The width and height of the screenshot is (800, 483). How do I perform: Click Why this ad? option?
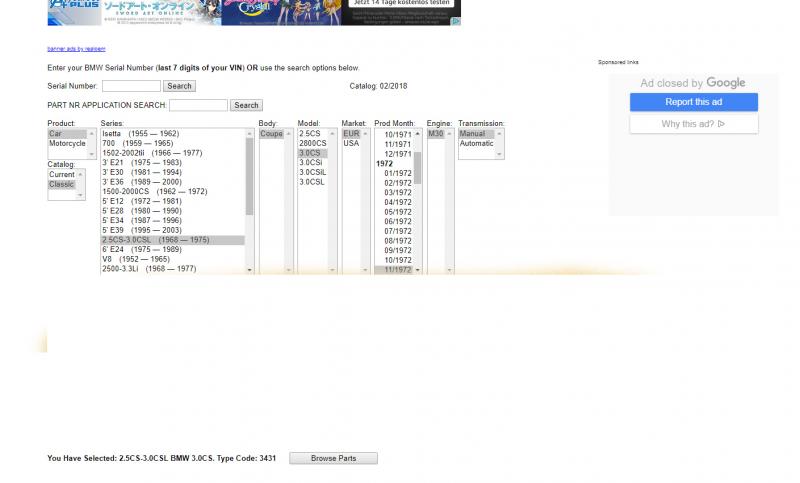point(693,124)
